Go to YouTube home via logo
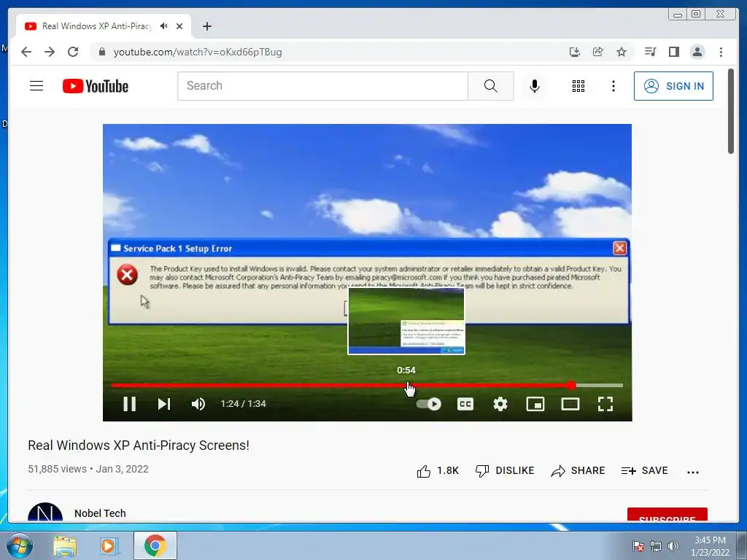 pos(96,86)
